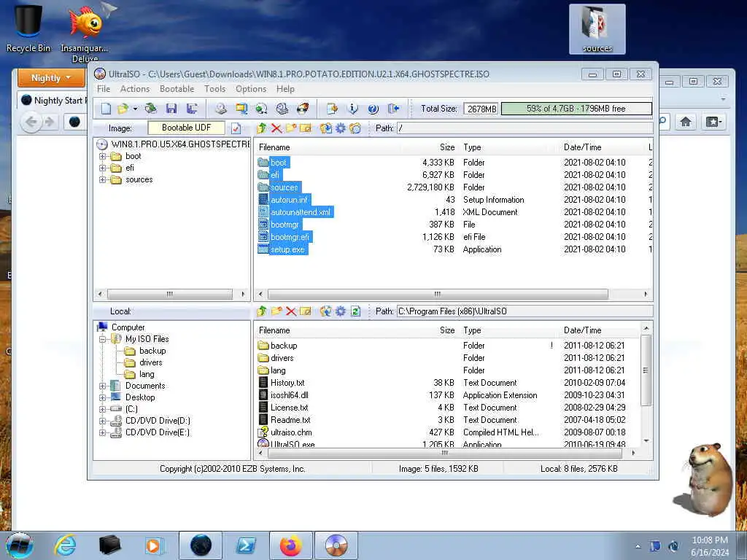Open the Tools menu

[x=215, y=89]
